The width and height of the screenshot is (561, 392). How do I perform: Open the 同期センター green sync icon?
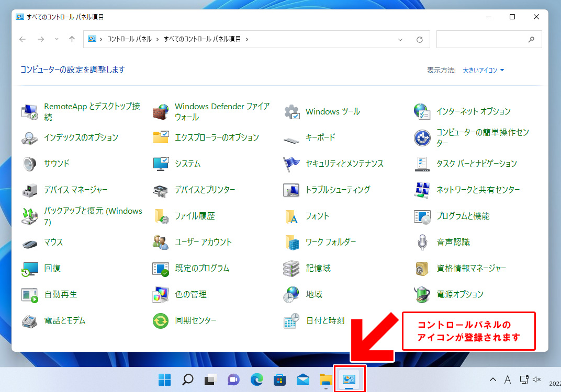(x=160, y=321)
